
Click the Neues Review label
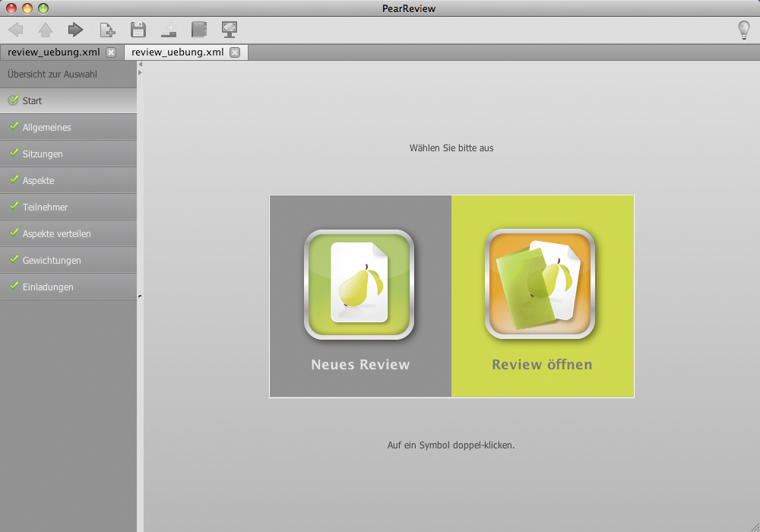(360, 364)
